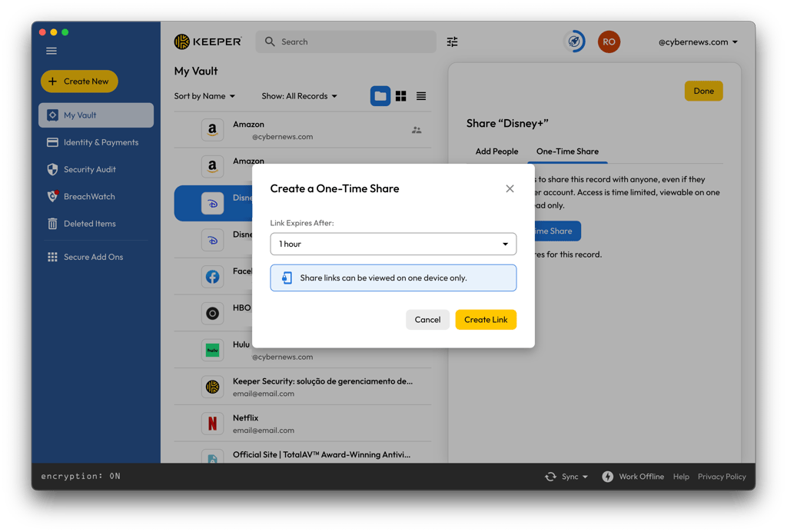Click the first Amazon record icon
Image resolution: width=787 pixels, height=532 pixels.
pos(212,130)
